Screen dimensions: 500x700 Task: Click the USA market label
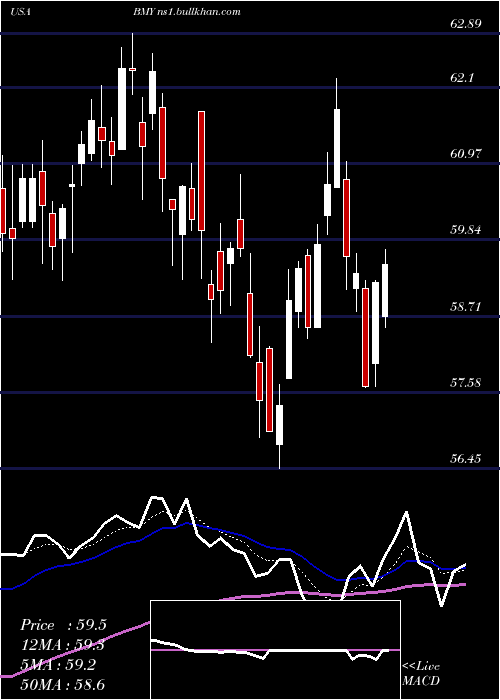(x=20, y=12)
